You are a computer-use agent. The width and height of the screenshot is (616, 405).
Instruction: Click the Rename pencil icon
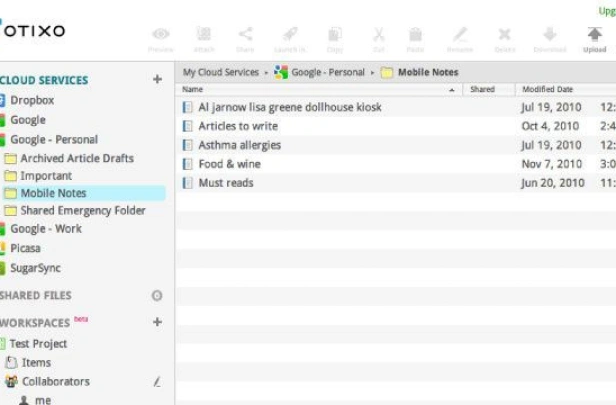(460, 34)
